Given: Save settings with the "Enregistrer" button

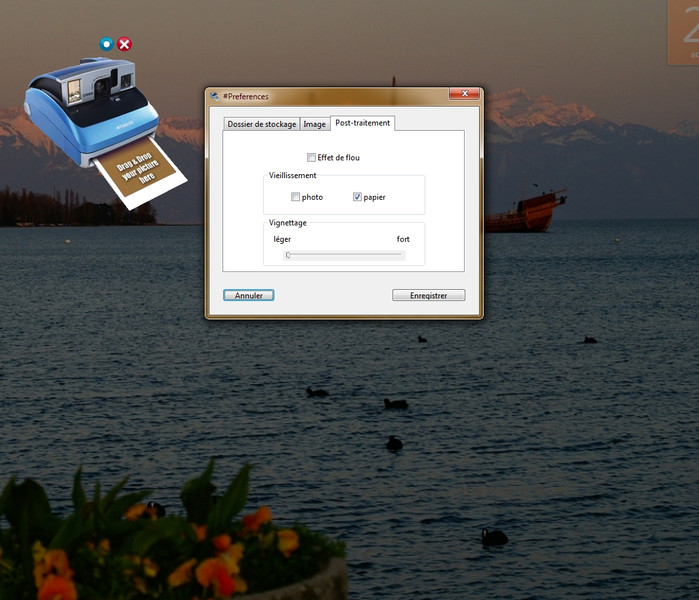Looking at the screenshot, I should tap(428, 296).
